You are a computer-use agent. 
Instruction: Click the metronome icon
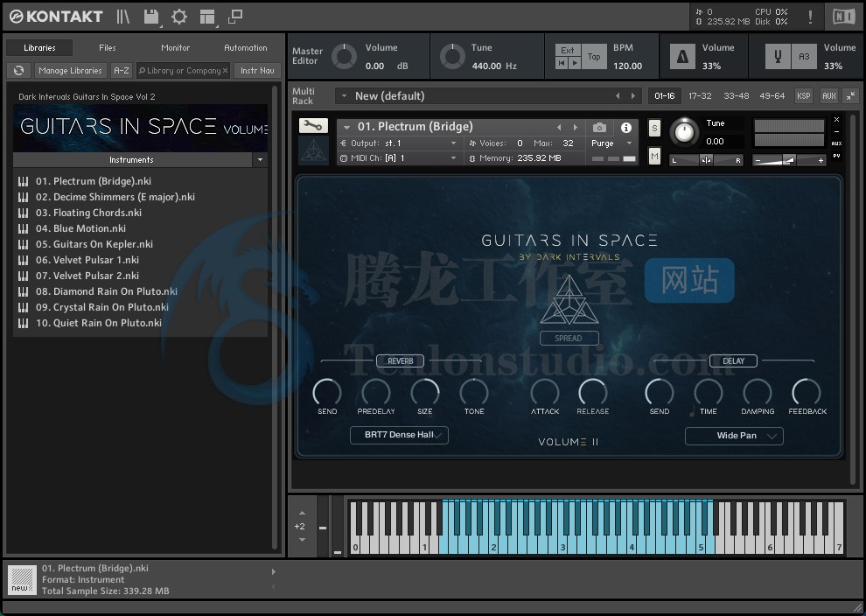point(682,56)
